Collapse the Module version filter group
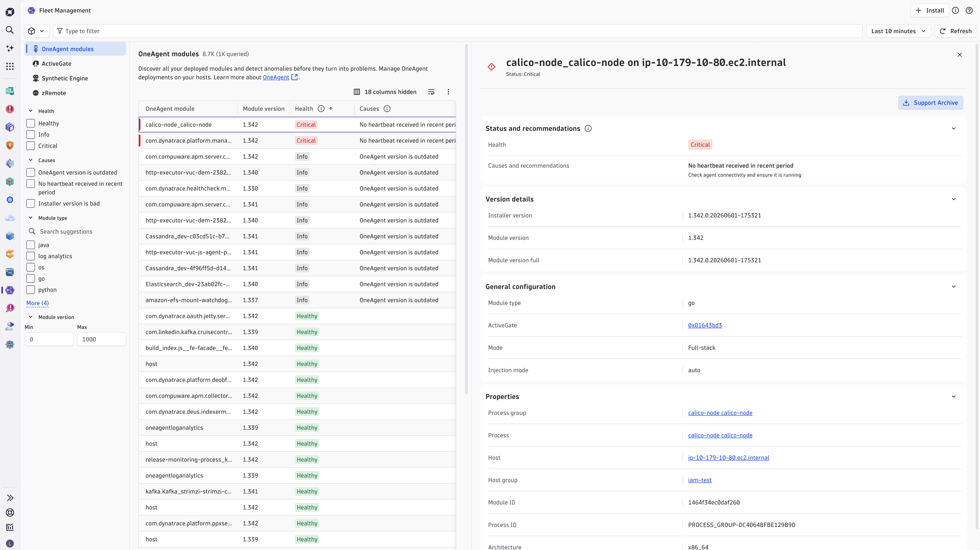This screenshot has width=980, height=550. pos(31,317)
